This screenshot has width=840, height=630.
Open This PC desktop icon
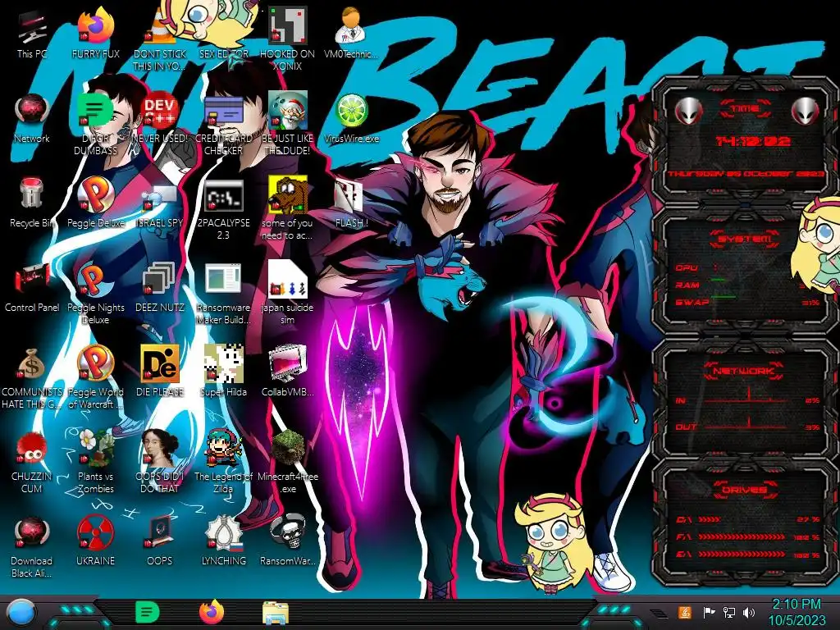tap(32, 34)
